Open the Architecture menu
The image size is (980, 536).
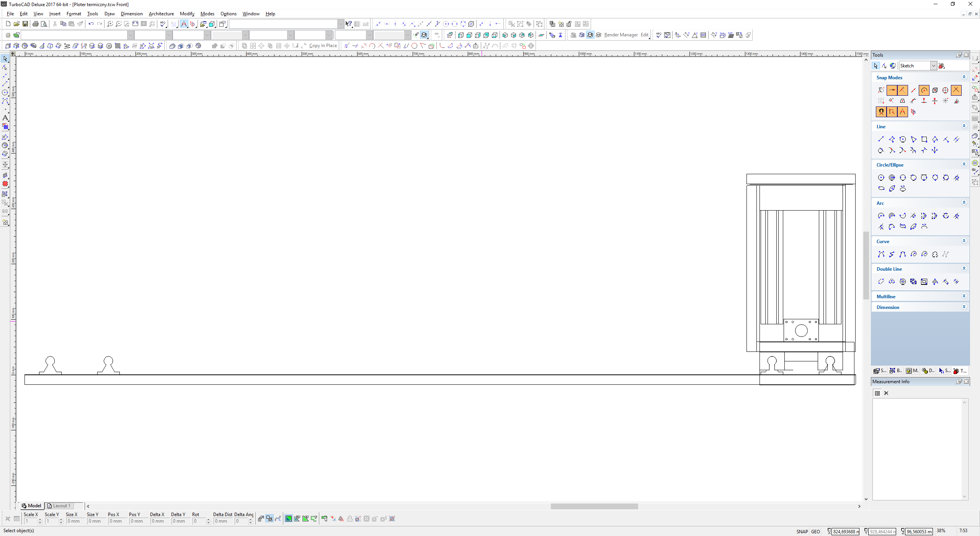161,14
